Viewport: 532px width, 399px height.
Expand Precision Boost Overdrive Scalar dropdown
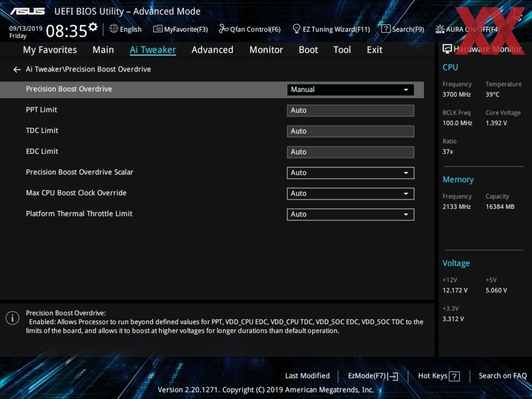click(350, 173)
